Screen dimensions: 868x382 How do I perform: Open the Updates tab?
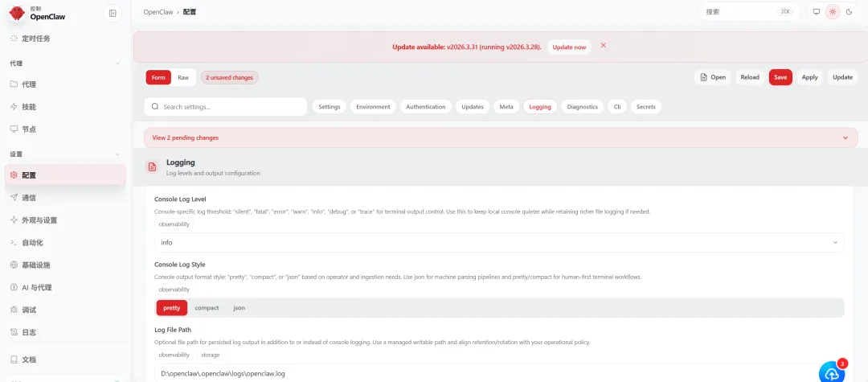pyautogui.click(x=473, y=107)
